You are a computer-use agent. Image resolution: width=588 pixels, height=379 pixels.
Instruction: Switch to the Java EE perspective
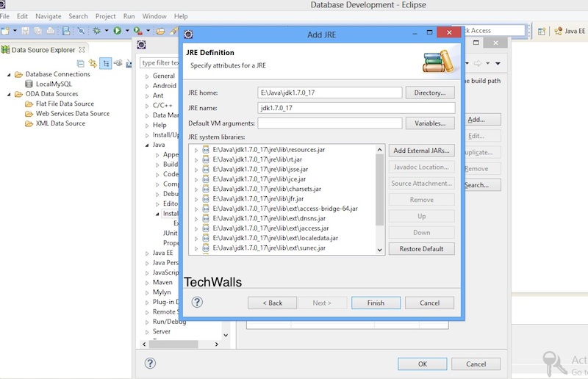[570, 31]
